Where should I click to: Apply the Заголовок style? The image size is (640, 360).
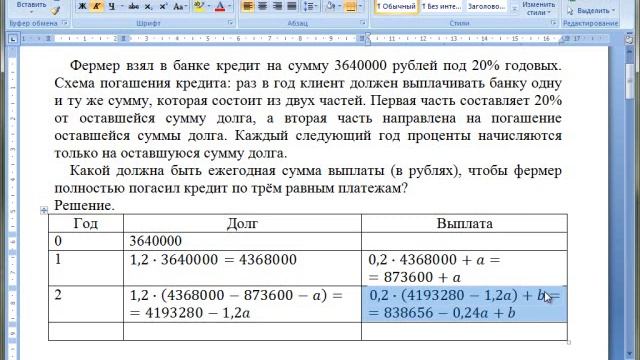(x=486, y=6)
